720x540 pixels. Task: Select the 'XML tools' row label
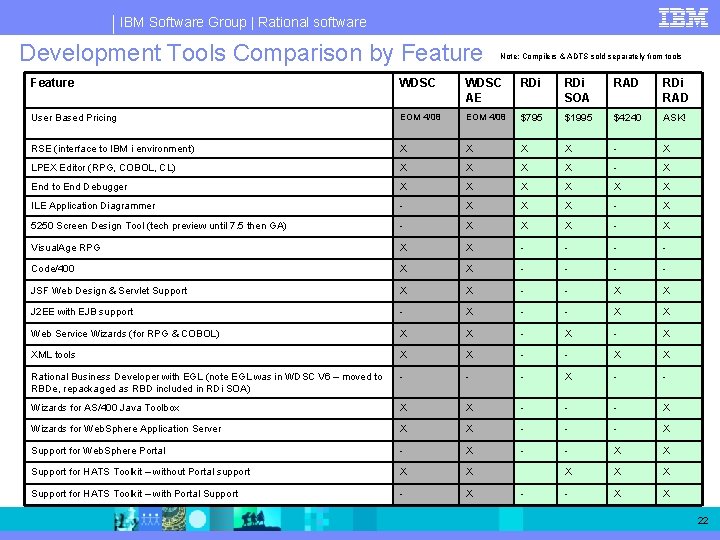coord(53,355)
